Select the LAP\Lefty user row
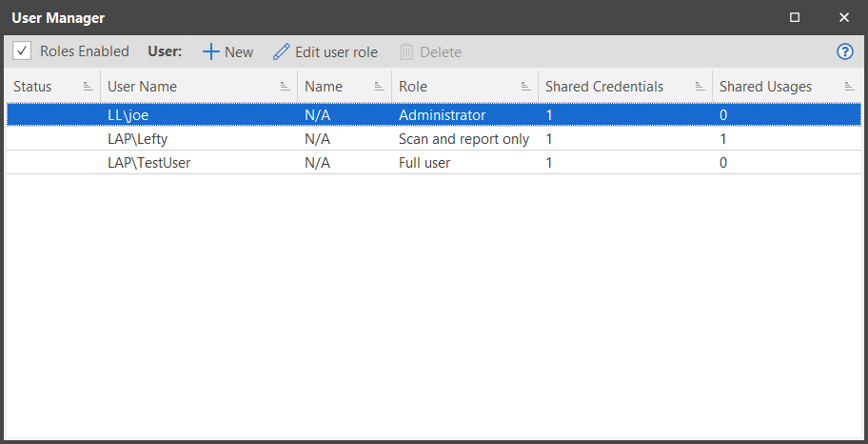Screen dimensions: 868x444 (x=434, y=138)
